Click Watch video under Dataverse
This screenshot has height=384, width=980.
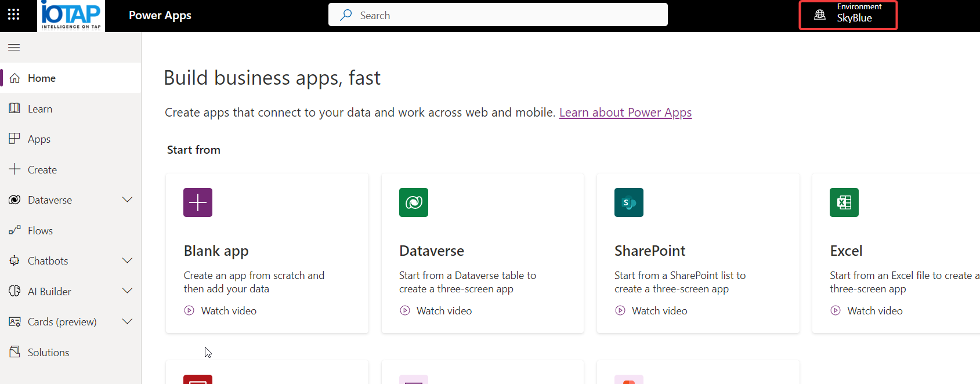pyautogui.click(x=444, y=311)
